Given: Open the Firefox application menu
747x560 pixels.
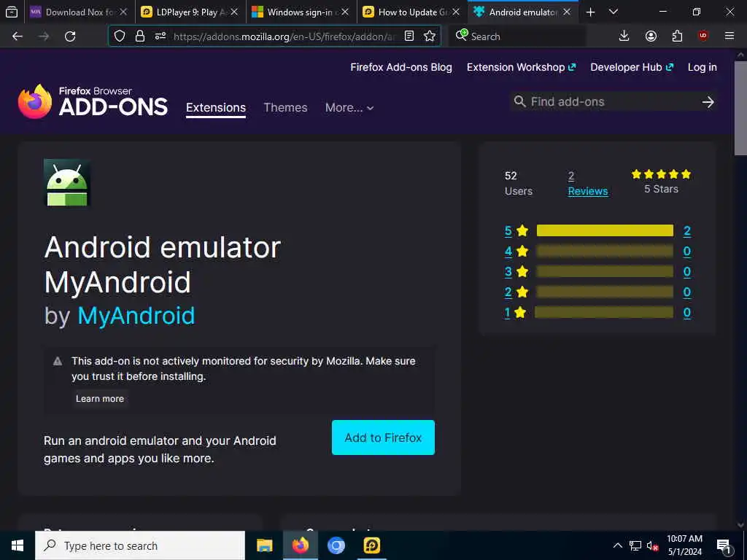Looking at the screenshot, I should [x=729, y=36].
